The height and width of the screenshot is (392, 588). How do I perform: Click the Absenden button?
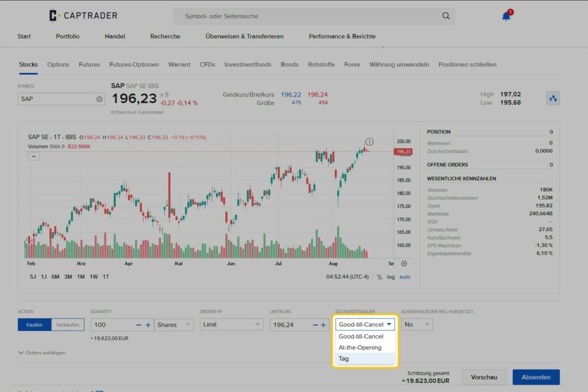pyautogui.click(x=536, y=377)
